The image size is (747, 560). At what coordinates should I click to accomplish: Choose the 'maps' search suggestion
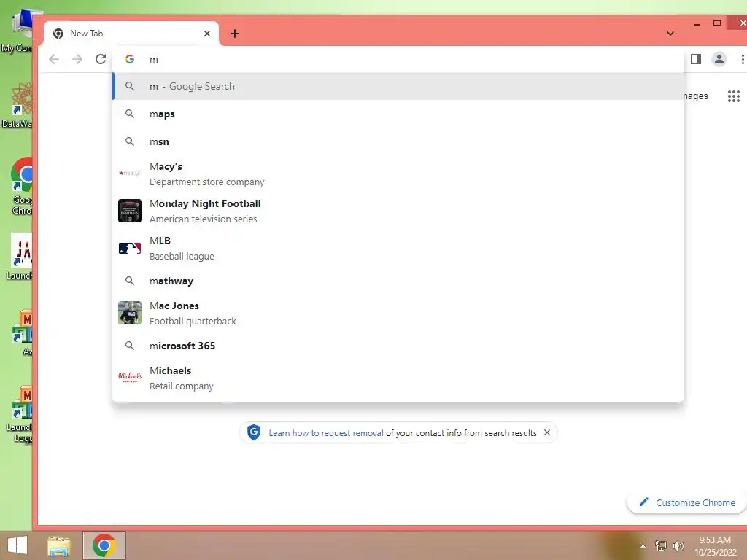click(x=398, y=114)
